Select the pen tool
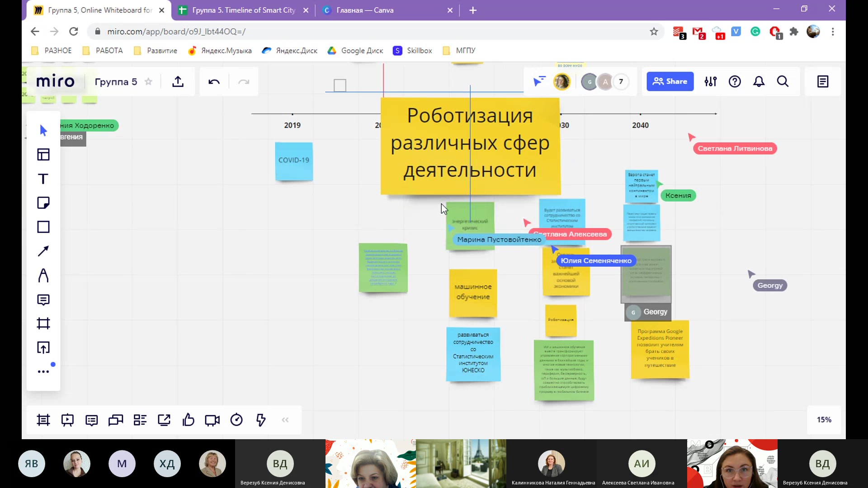 click(43, 275)
